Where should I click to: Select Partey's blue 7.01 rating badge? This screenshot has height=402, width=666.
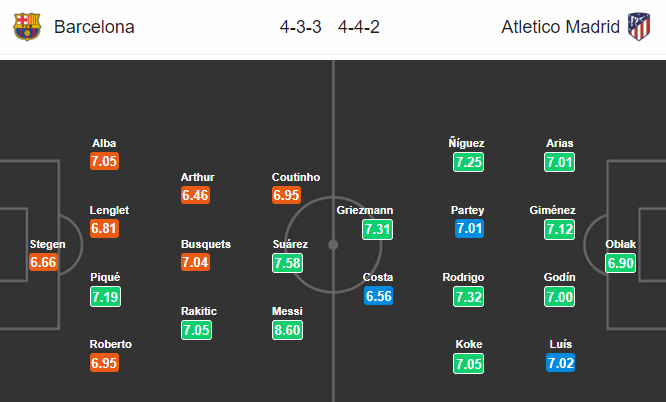(469, 229)
